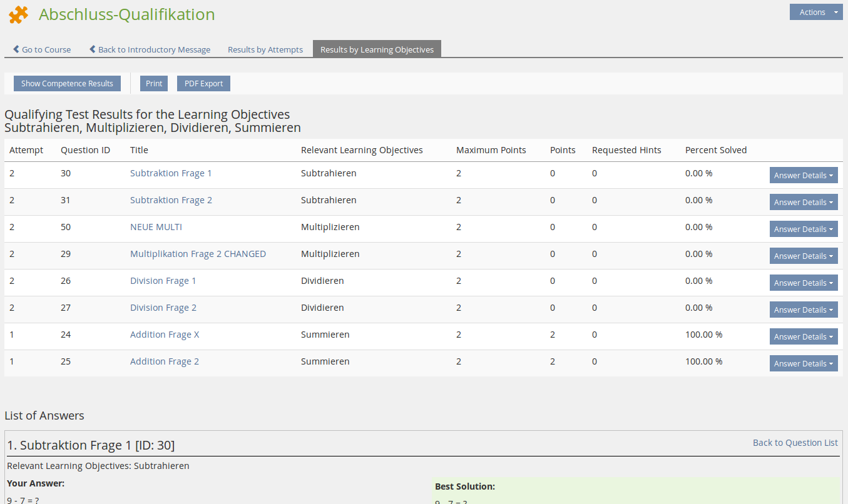
Task: Open the NEUE MULTI question link
Action: click(156, 227)
